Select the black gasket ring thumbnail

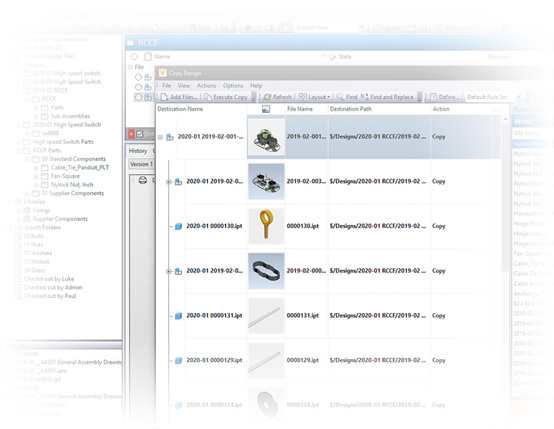point(266,271)
